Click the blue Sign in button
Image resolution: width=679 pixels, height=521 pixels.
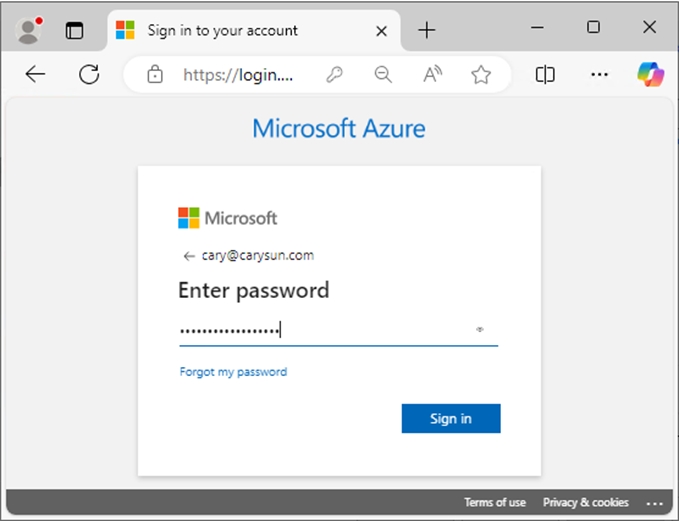click(451, 418)
